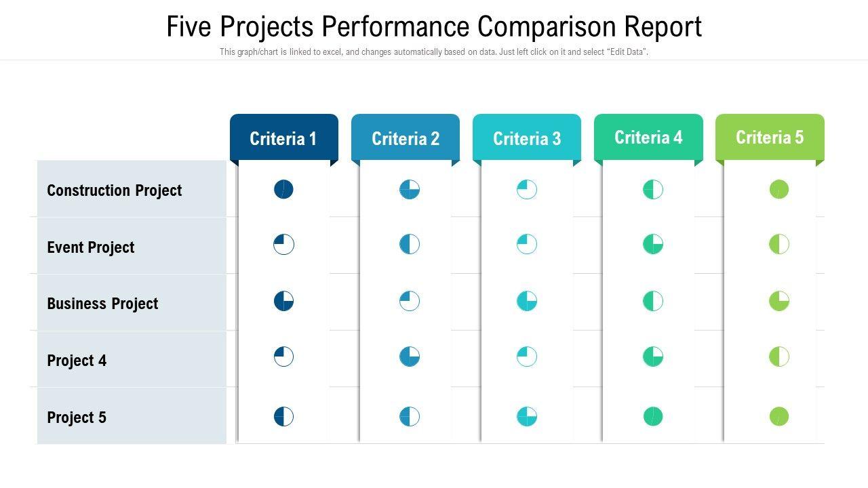Click Construction Project's Criteria 5 full circle icon
Viewport: 868px width, 488px height.
point(779,189)
